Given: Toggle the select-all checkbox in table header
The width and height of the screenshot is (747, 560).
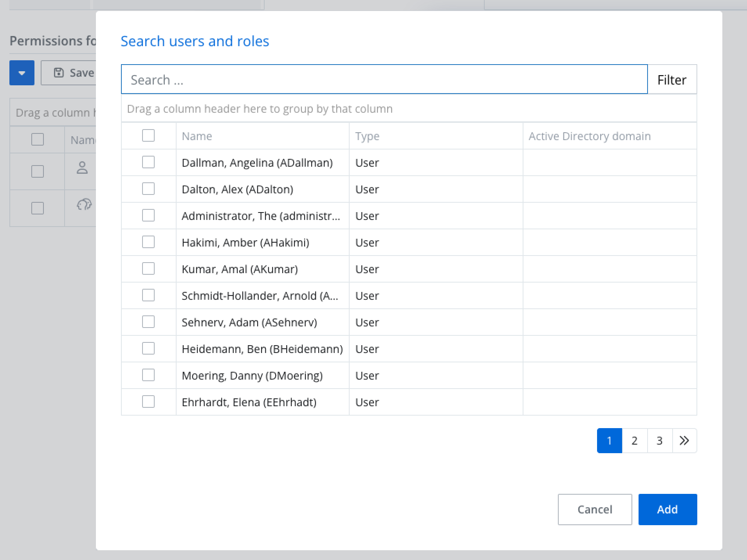Looking at the screenshot, I should click(x=148, y=136).
